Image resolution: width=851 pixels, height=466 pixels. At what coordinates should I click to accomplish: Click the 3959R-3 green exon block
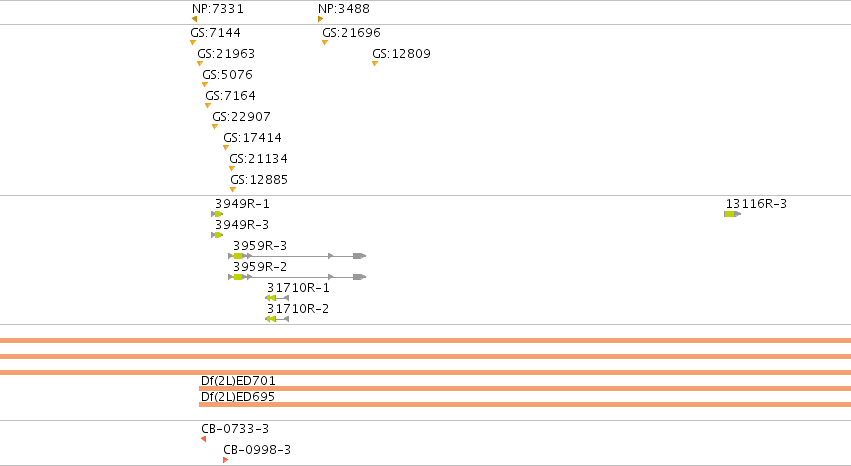tap(238, 256)
